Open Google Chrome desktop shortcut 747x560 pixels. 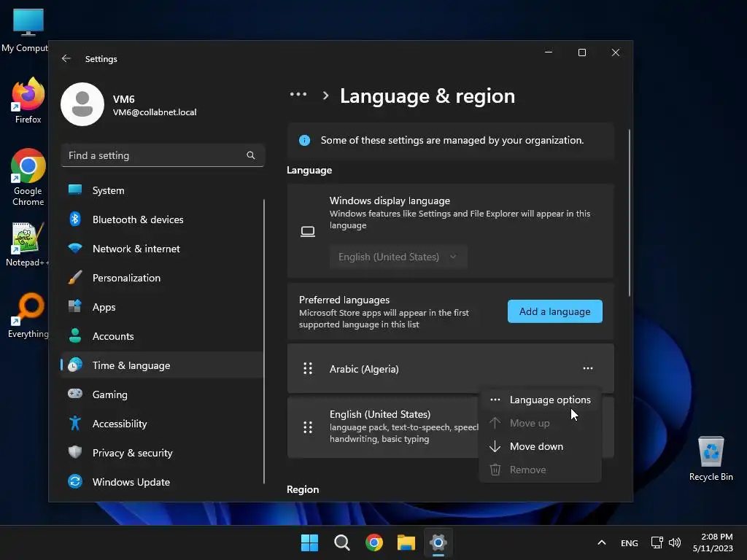coord(28,177)
